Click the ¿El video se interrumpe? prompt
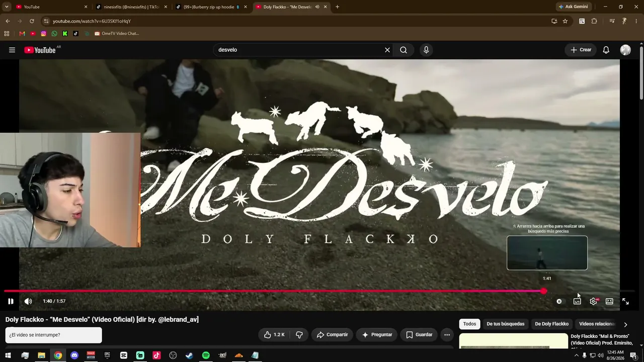This screenshot has width=644, height=362. [53, 335]
